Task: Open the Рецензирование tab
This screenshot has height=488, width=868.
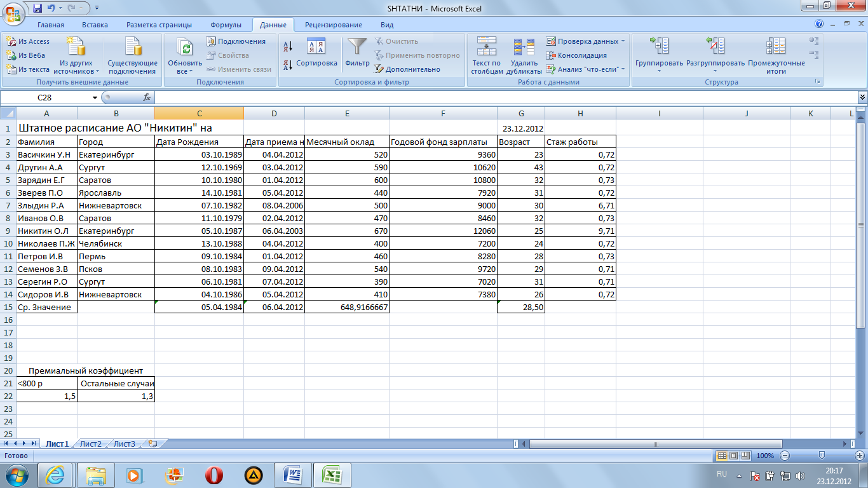Action: 334,25
